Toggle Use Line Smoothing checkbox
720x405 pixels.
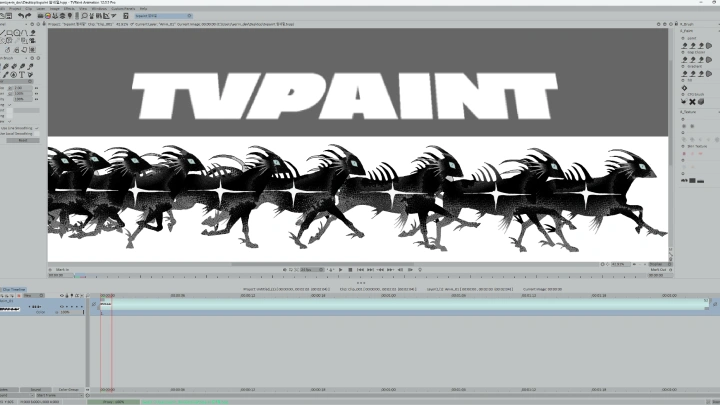pyautogui.click(x=37, y=128)
